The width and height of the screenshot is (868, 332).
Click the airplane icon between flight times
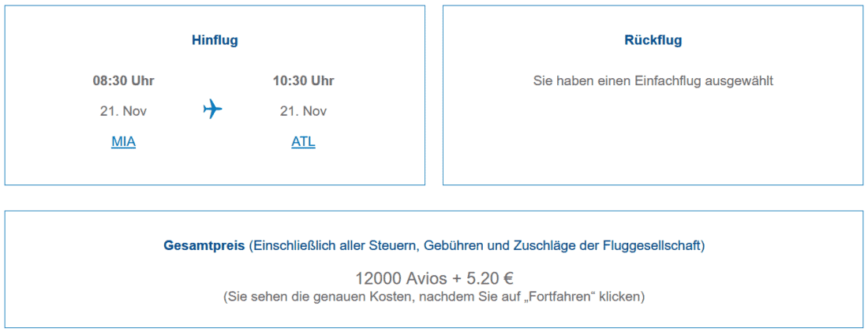point(212,109)
